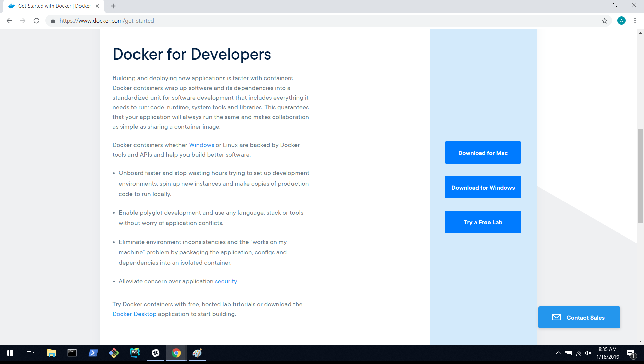Open File Explorer from taskbar
Image resolution: width=644 pixels, height=364 pixels.
(x=51, y=353)
